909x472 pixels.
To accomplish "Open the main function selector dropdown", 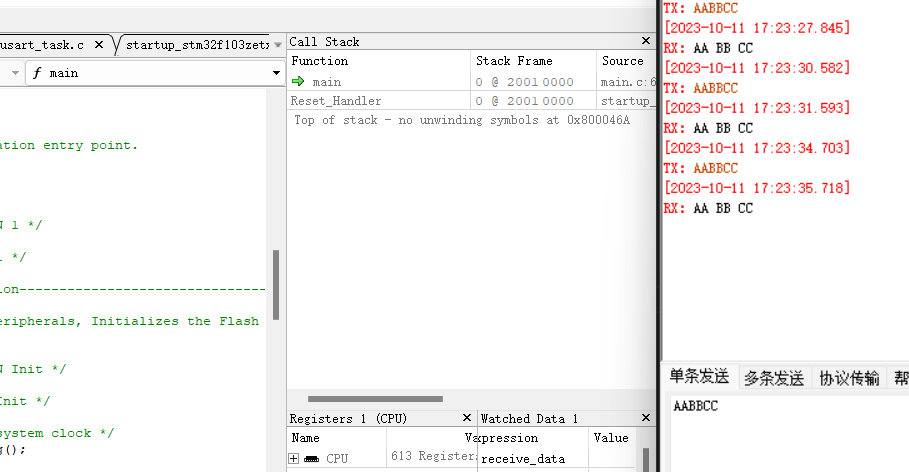I will [x=277, y=73].
